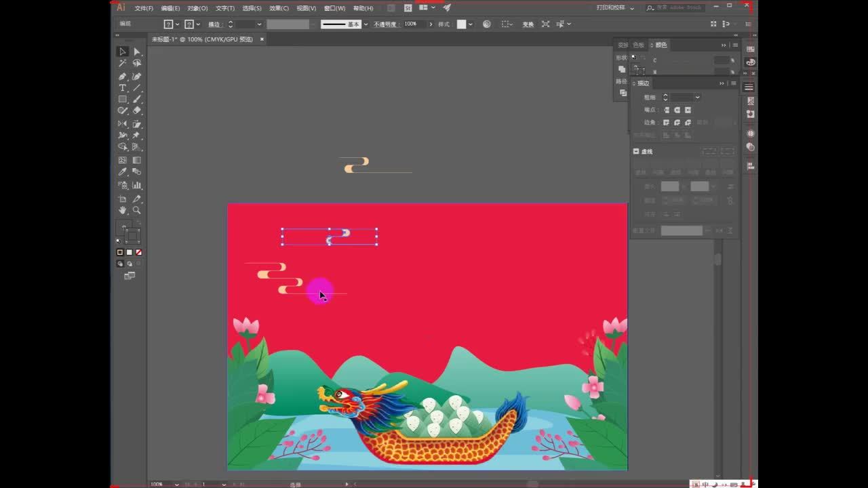The image size is (868, 488).
Task: Open the 对象(O) menu
Action: pyautogui.click(x=197, y=8)
